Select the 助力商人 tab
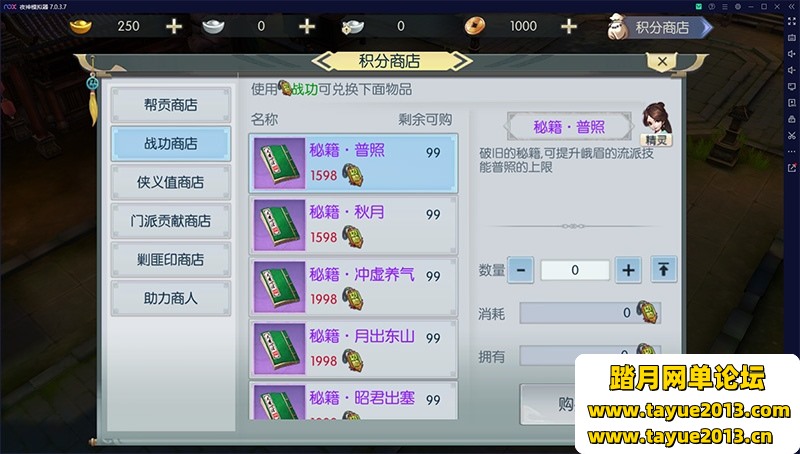The image size is (800, 454). tap(171, 298)
